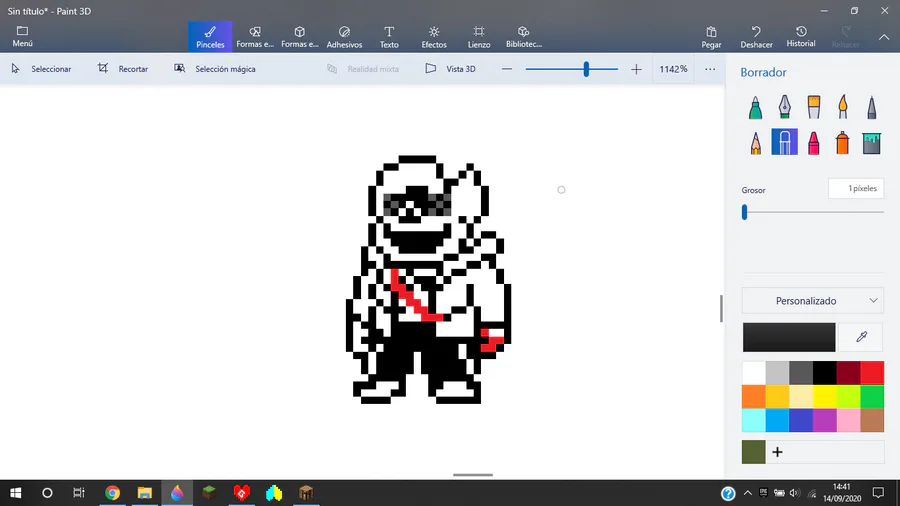Viewport: 900px width, 506px height.
Task: Select the indigo blue color swatch
Action: tap(801, 420)
